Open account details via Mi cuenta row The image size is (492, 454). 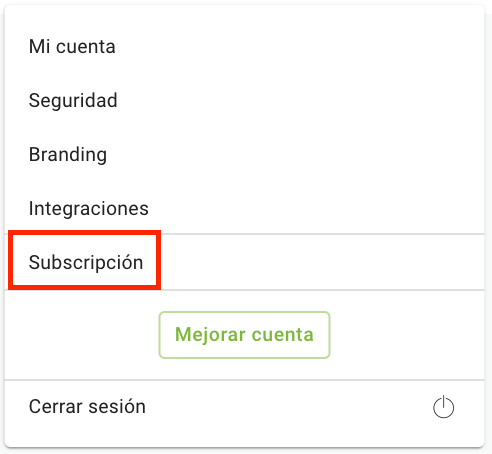244,46
